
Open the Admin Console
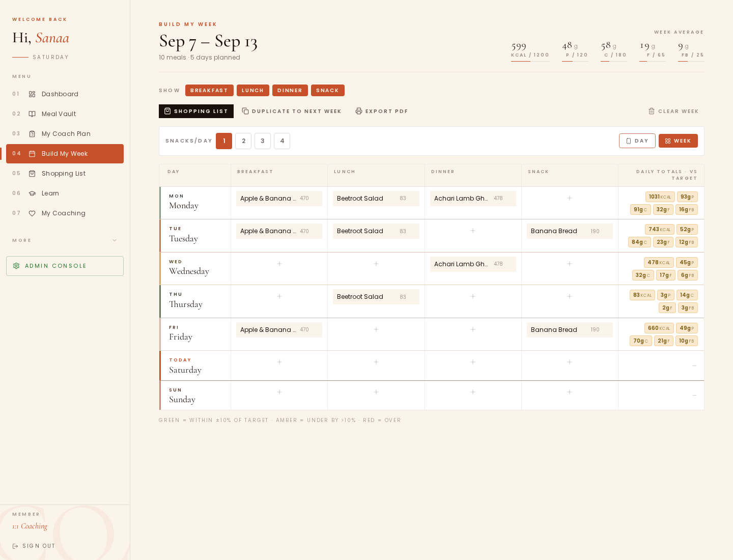(x=65, y=266)
